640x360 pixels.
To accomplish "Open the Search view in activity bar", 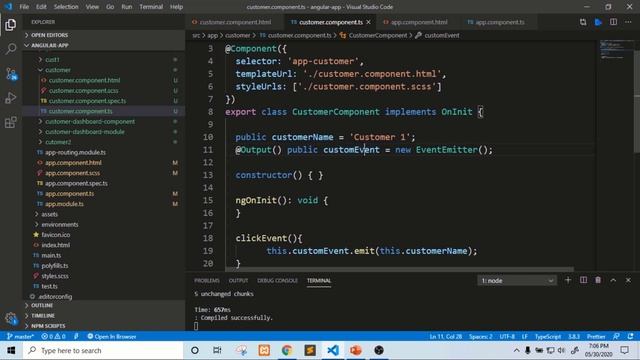I will point(11,49).
